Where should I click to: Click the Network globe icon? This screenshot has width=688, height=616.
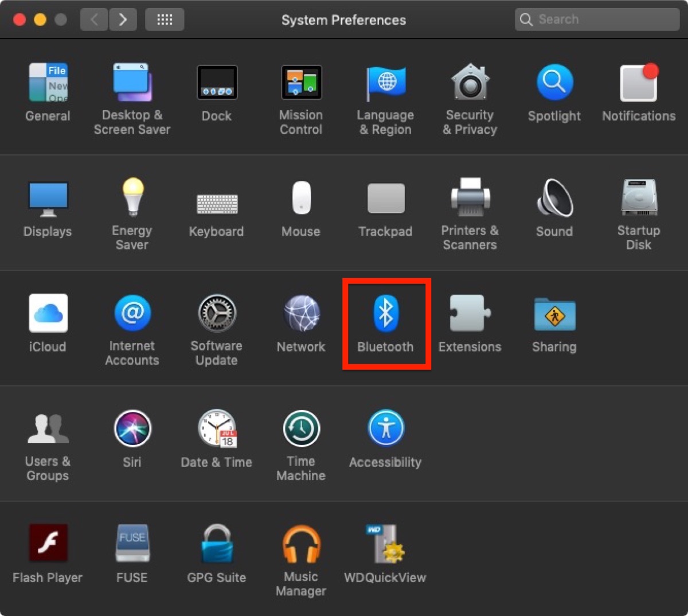coord(302,314)
